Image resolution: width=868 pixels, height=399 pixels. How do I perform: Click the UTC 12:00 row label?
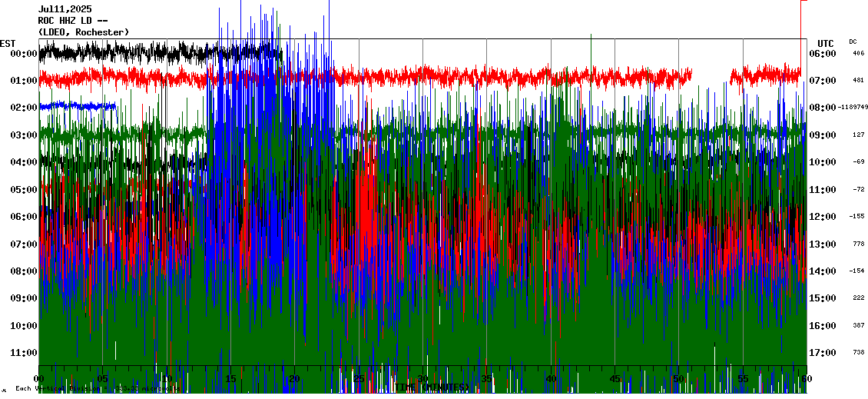click(x=823, y=217)
